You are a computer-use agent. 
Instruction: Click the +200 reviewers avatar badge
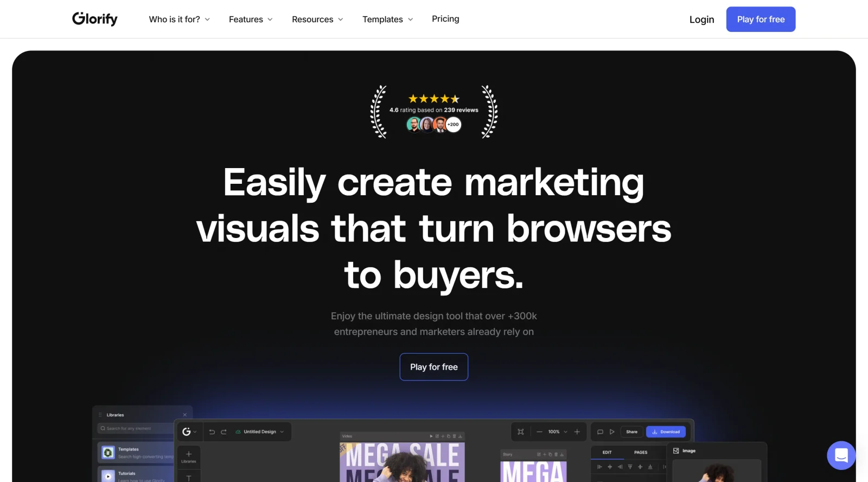point(453,125)
